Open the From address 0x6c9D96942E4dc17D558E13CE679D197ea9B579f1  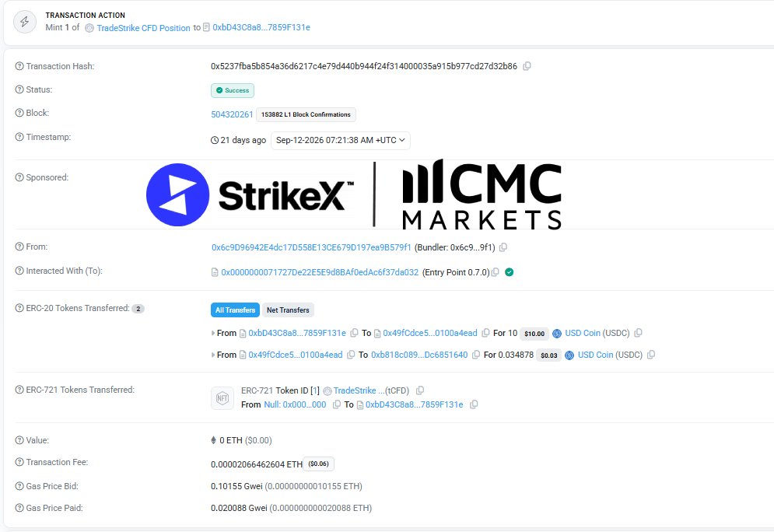[x=311, y=247]
